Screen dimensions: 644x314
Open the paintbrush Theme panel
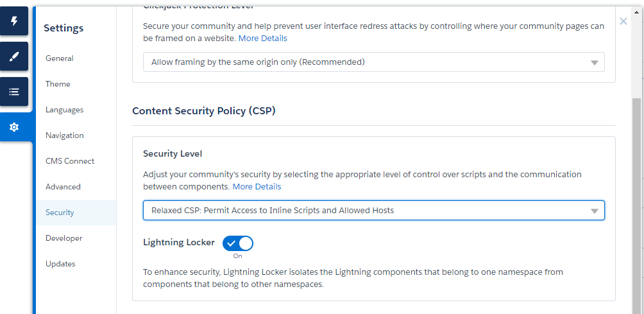click(x=14, y=57)
